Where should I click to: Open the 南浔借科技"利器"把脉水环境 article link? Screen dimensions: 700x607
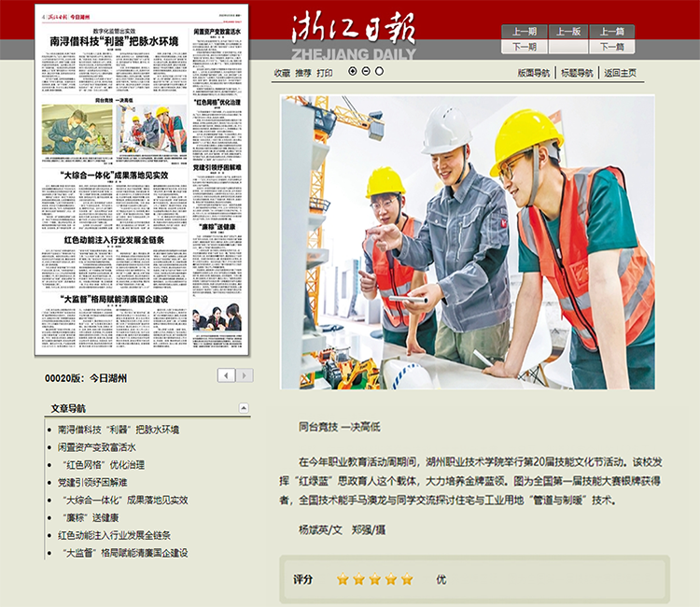tap(118, 430)
